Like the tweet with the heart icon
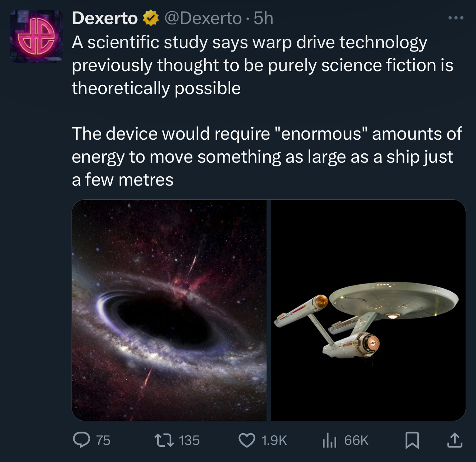Viewport: 476px width, 462px height. pos(247,440)
